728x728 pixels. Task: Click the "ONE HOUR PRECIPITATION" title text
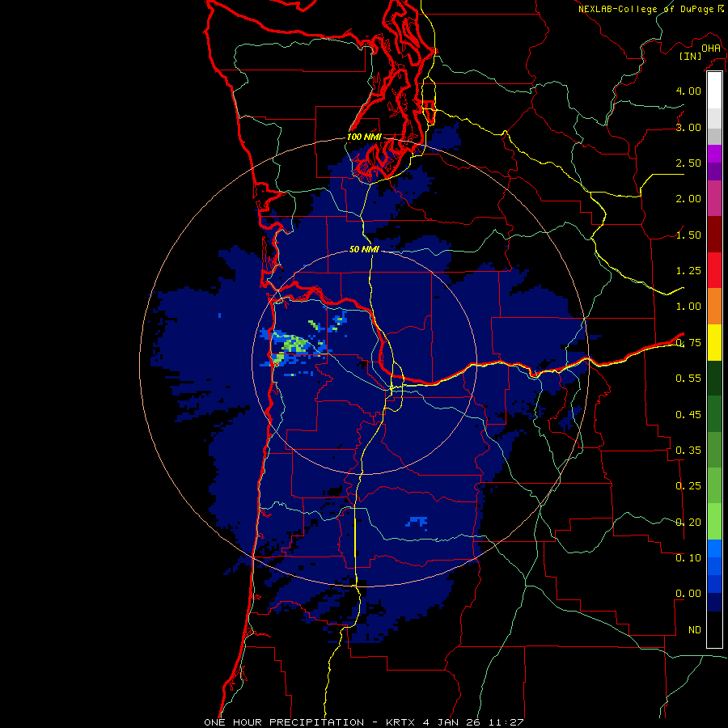(284, 722)
